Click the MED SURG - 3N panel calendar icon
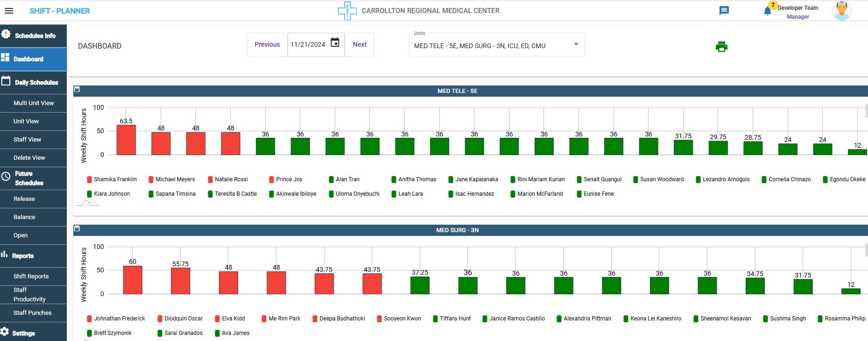 (77, 228)
